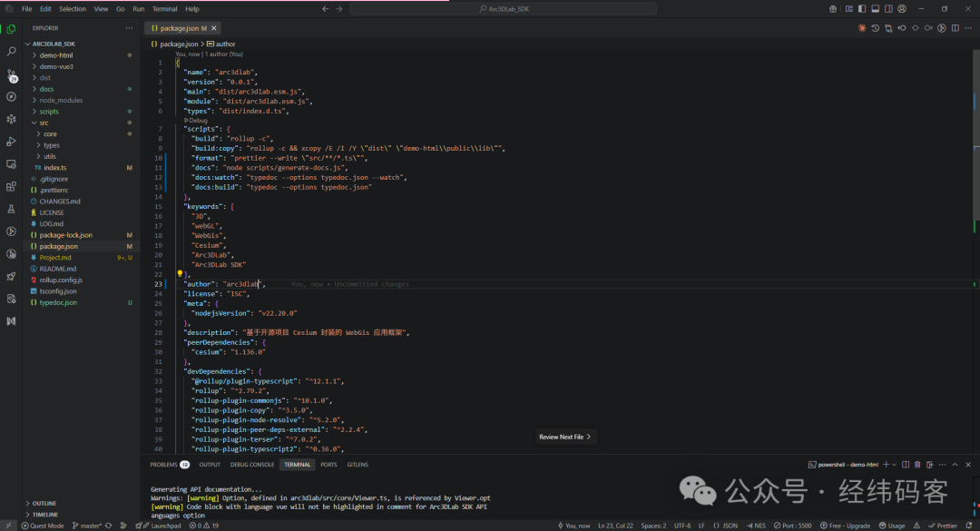Open the Remote Explorer view
The width and height of the screenshot is (980, 531).
pyautogui.click(x=11, y=164)
